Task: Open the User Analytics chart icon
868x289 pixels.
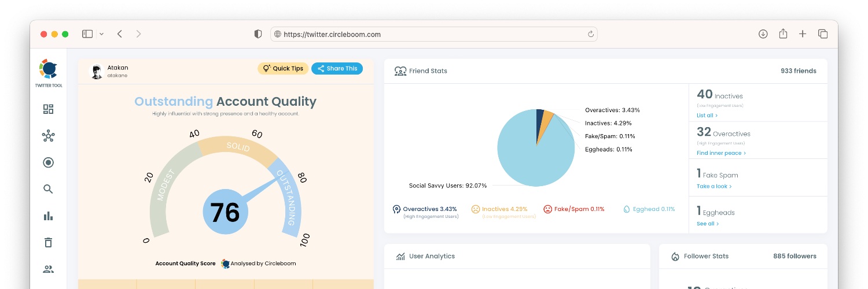Action: tap(400, 256)
